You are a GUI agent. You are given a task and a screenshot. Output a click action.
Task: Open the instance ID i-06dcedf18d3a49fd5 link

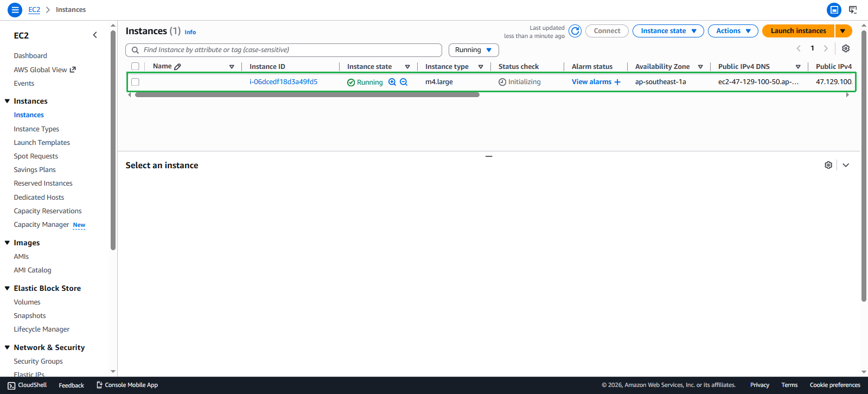283,82
